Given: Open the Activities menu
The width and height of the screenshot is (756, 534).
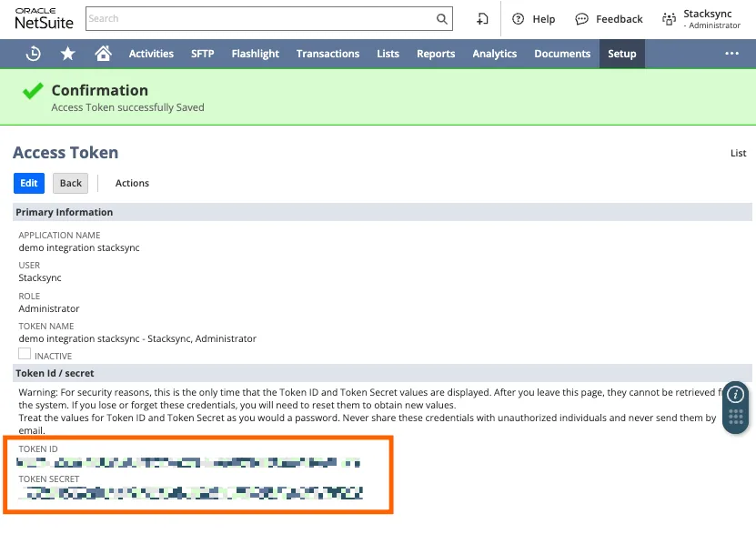Looking at the screenshot, I should [x=151, y=54].
